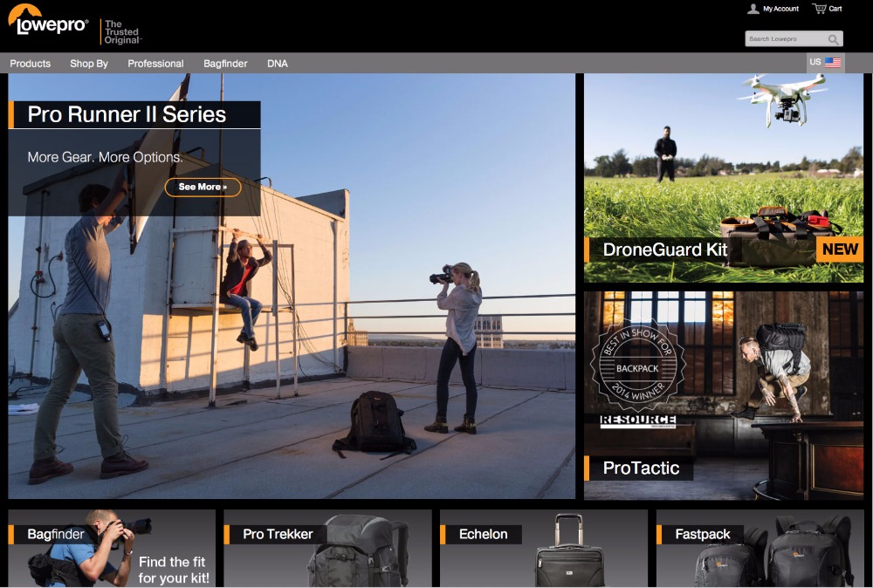The image size is (873, 588).
Task: Open the Products menu
Action: coord(31,64)
